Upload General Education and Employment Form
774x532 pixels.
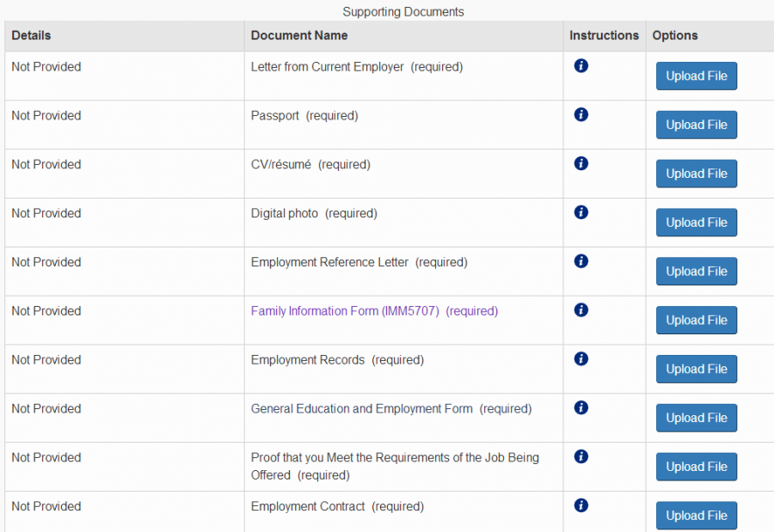click(x=696, y=418)
